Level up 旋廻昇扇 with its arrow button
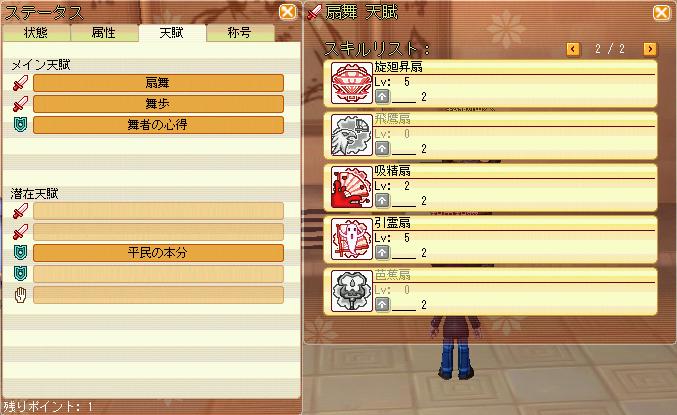Screen dimensions: 677x415 tap(382, 96)
